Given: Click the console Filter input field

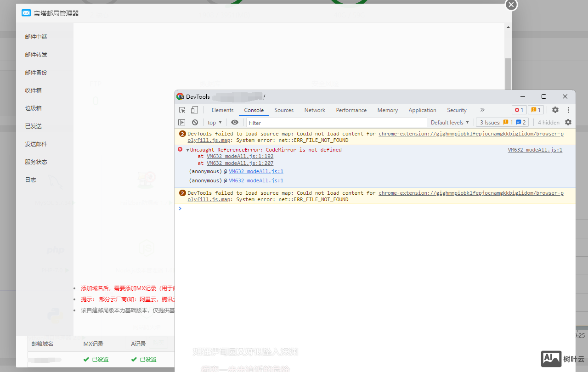Looking at the screenshot, I should pos(336,123).
